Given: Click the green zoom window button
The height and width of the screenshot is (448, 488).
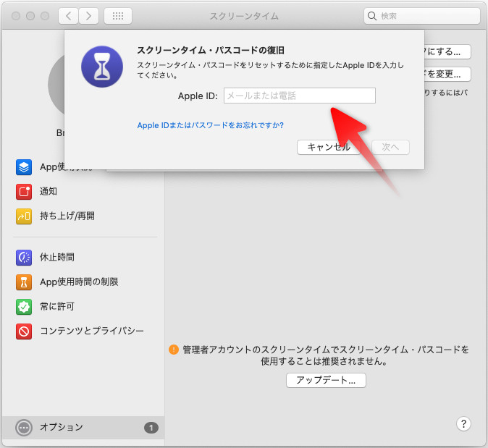Looking at the screenshot, I should [45, 16].
